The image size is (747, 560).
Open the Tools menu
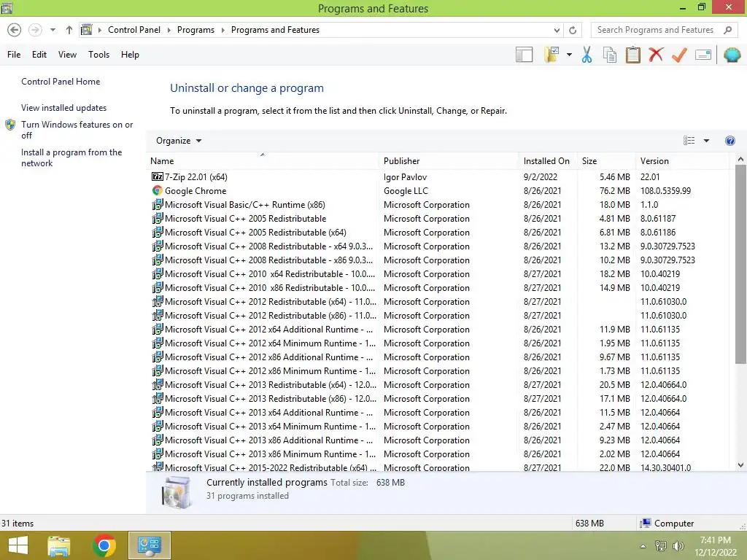[98, 55]
